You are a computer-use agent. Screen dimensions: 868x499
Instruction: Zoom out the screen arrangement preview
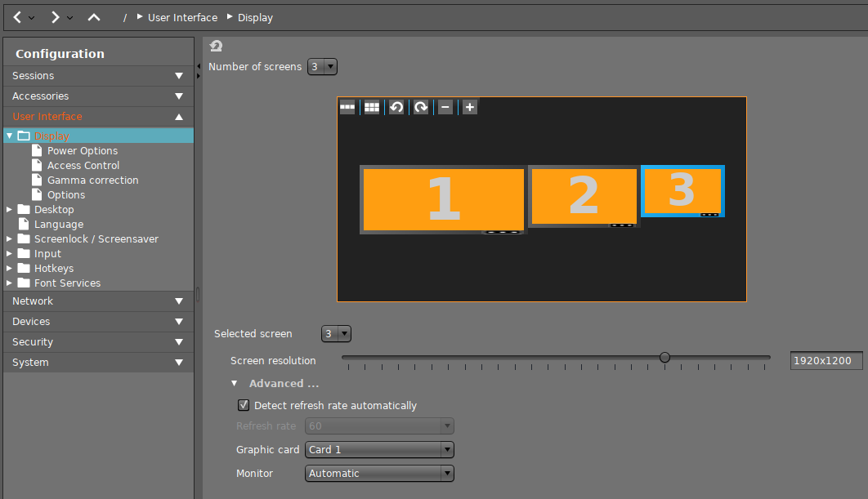(x=445, y=107)
